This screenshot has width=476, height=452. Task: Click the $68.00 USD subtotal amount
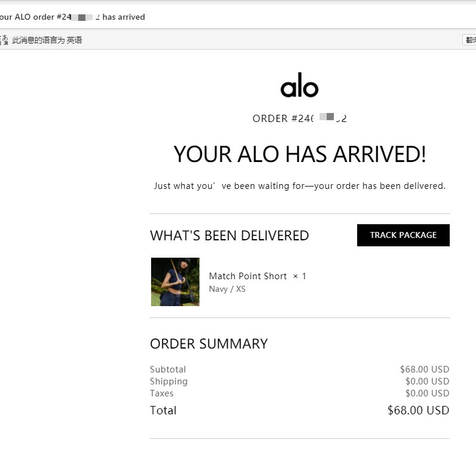[x=424, y=369]
